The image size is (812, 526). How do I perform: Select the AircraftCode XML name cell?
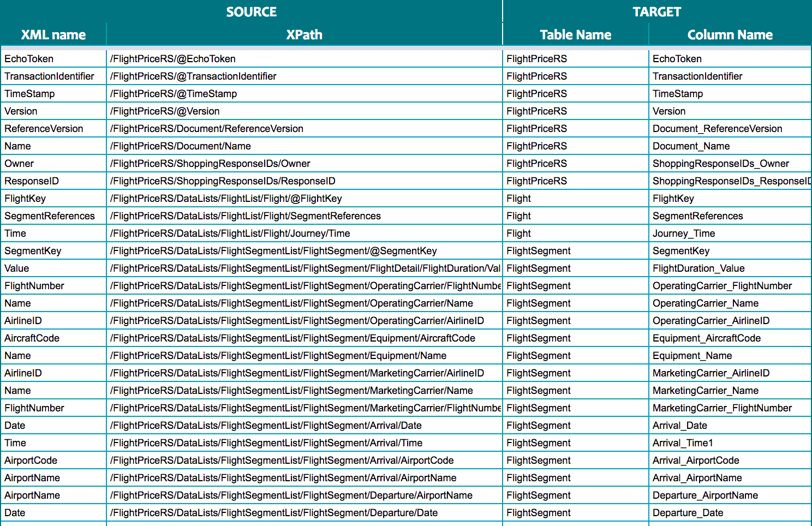(x=53, y=338)
